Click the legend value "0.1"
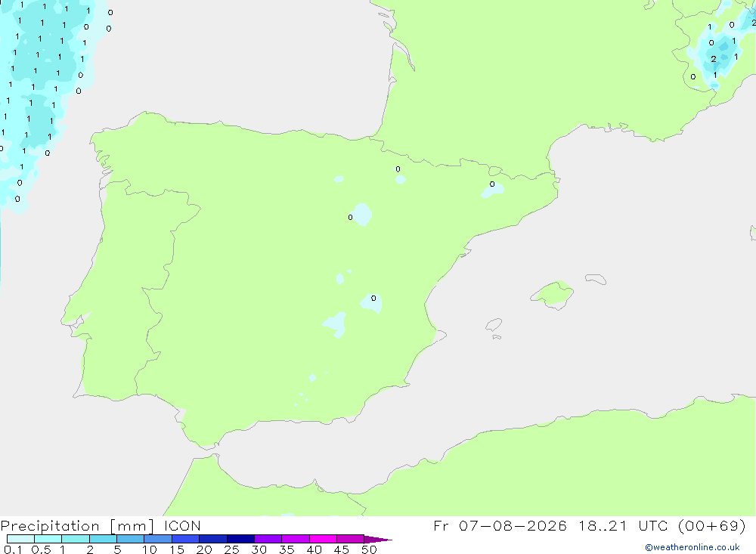The width and height of the screenshot is (756, 554). point(13,549)
